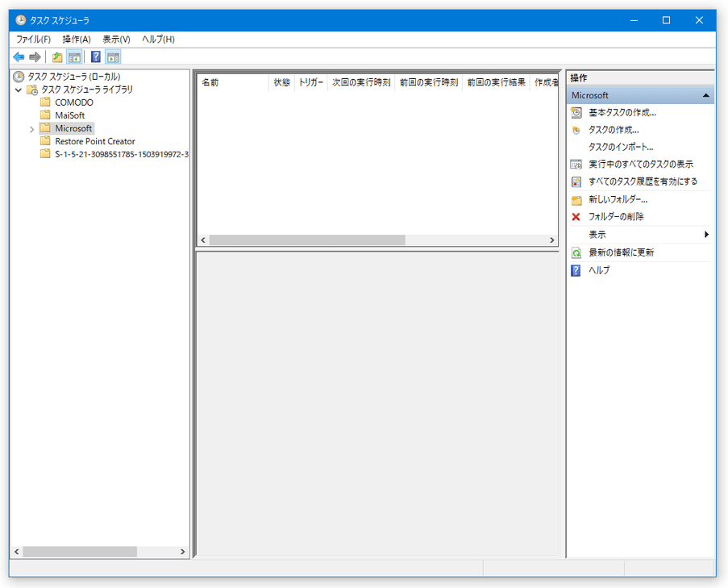Sort by 前回の実行時刻 column header
The height and width of the screenshot is (588, 728).
tap(429, 82)
